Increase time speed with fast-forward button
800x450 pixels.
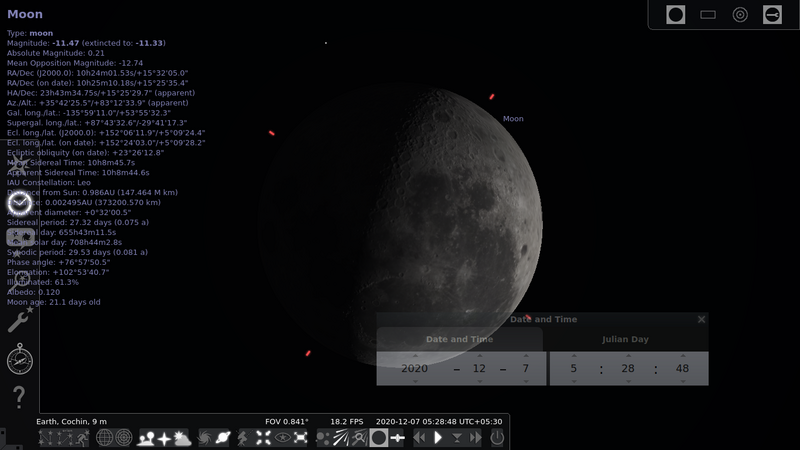click(x=476, y=438)
